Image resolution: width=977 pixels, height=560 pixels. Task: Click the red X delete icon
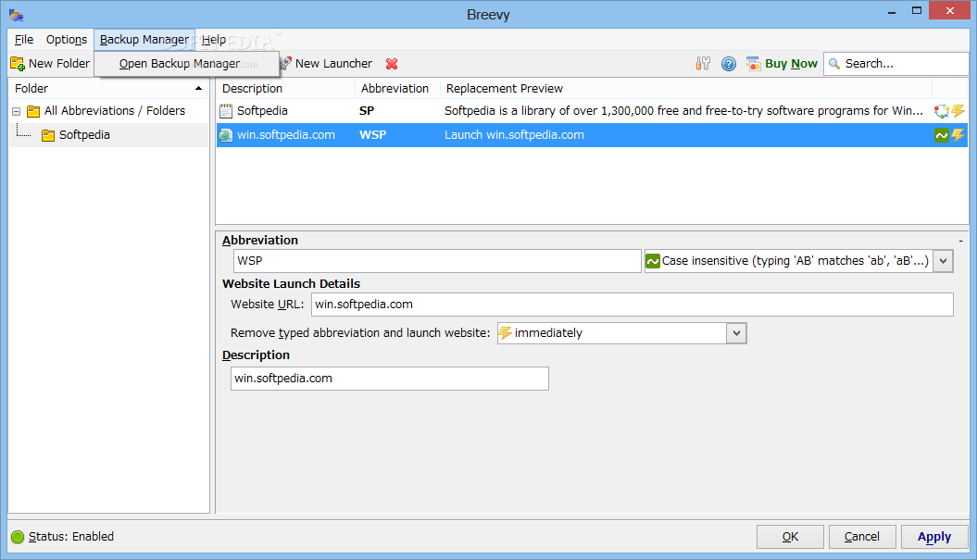(x=392, y=64)
